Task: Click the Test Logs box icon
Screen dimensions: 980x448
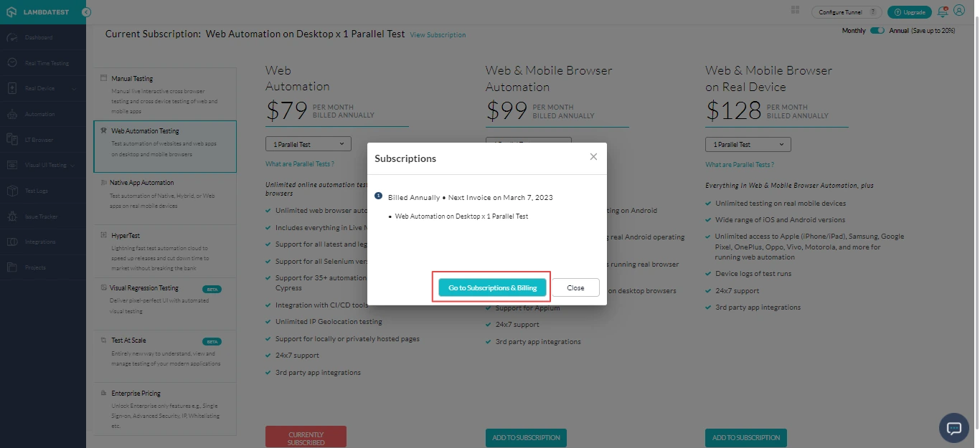Action: point(12,191)
